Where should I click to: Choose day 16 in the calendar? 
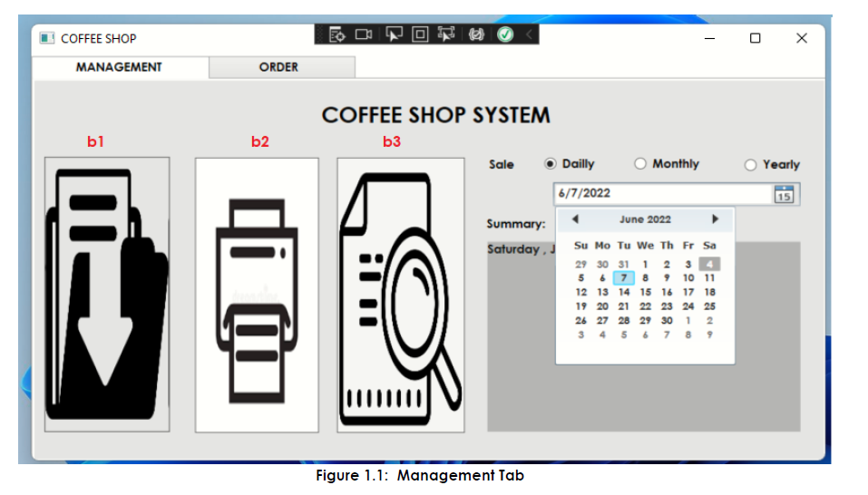pyautogui.click(x=667, y=292)
